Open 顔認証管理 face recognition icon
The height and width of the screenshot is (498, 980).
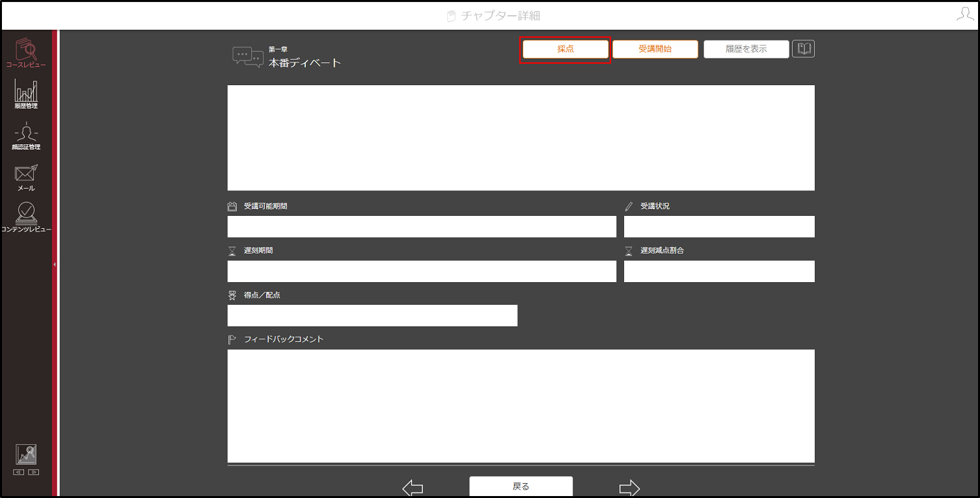26,136
